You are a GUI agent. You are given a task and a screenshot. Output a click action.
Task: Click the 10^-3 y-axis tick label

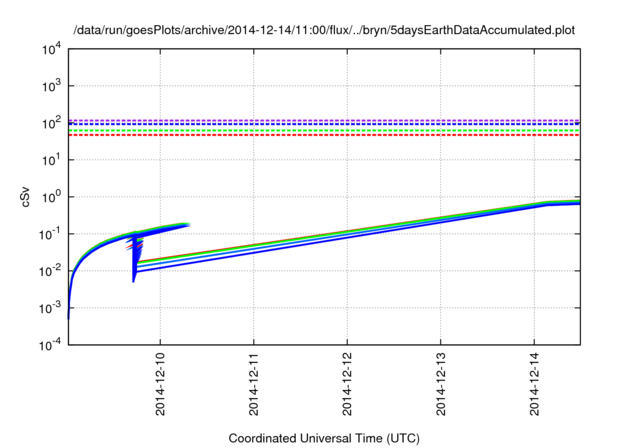point(50,308)
